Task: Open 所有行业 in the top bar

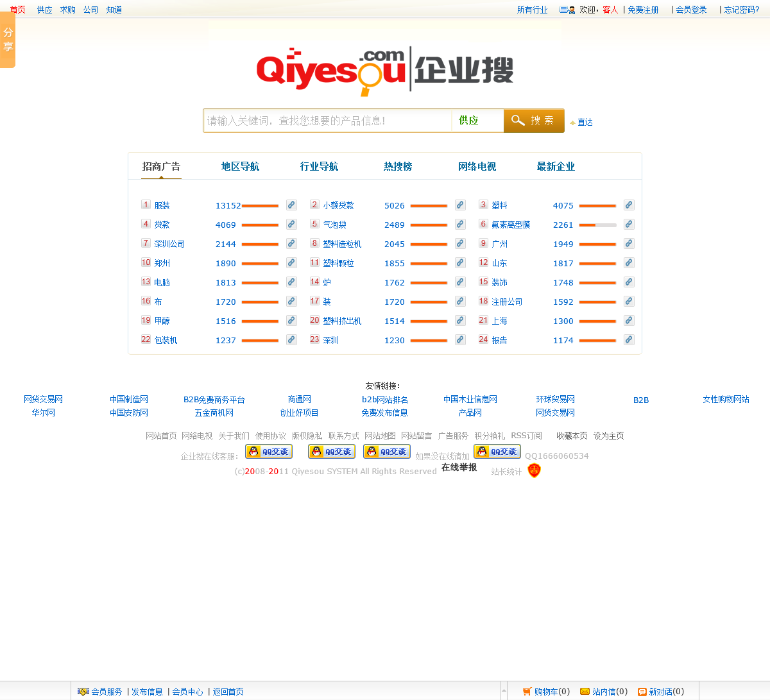Action: (x=533, y=10)
